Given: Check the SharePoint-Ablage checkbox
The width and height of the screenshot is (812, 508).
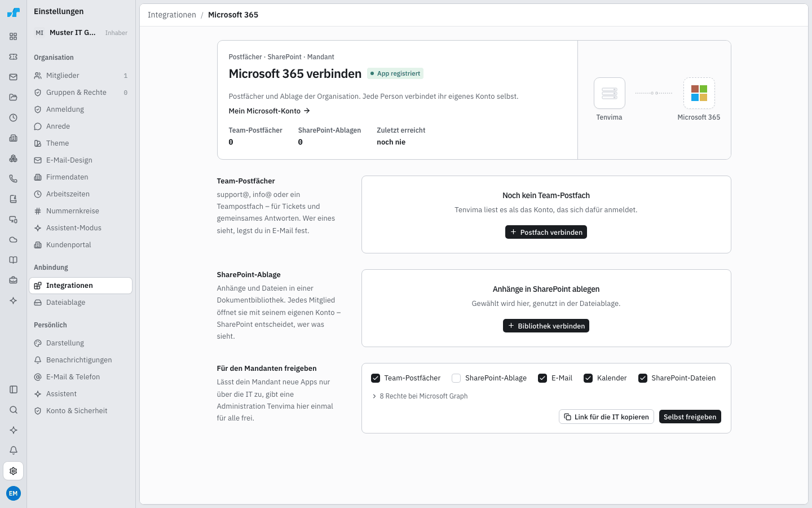Looking at the screenshot, I should click(x=456, y=378).
